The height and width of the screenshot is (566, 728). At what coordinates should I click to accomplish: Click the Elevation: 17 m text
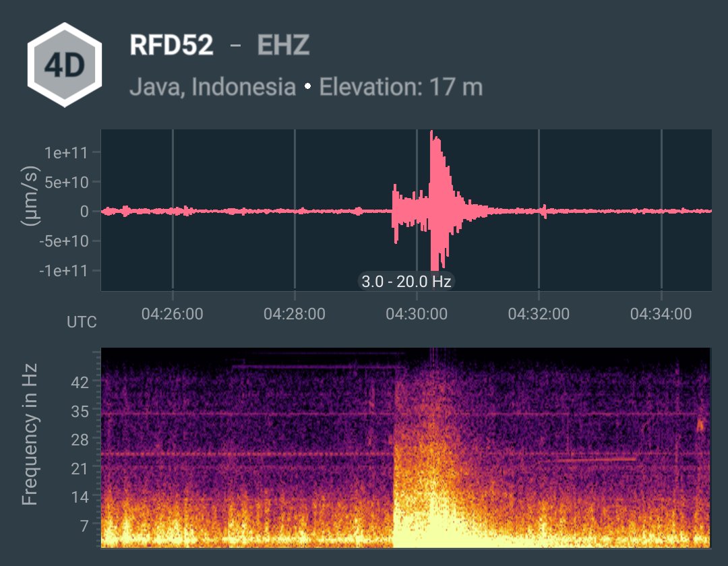pos(401,87)
